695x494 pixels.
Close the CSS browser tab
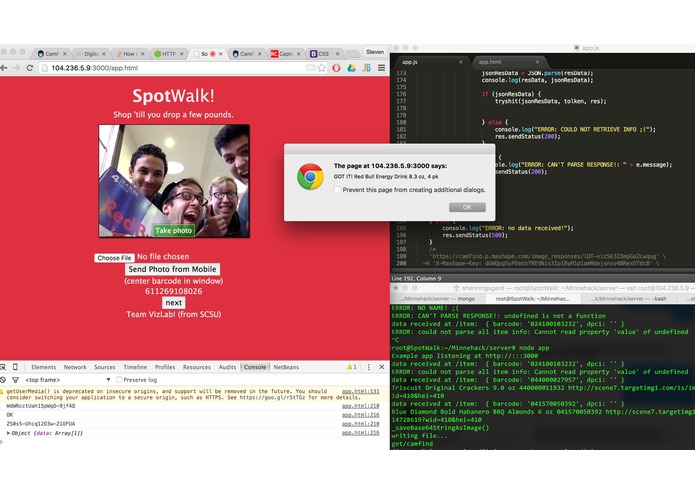click(337, 54)
